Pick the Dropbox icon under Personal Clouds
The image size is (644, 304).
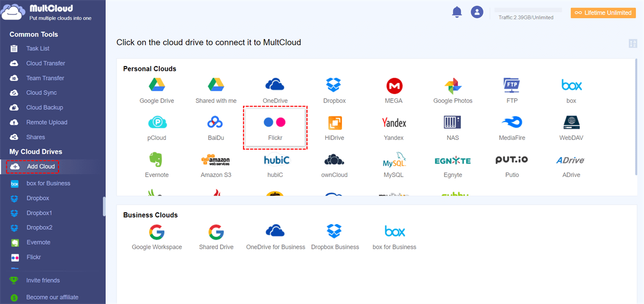(x=334, y=85)
